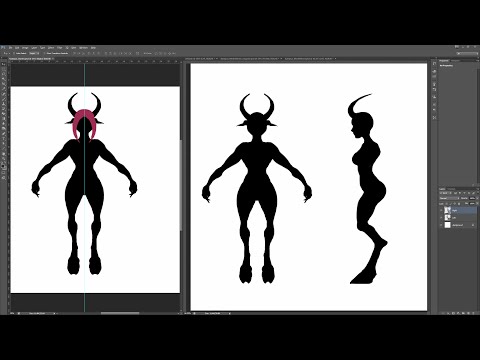Select the Quick Selection tool

pos(4,79)
